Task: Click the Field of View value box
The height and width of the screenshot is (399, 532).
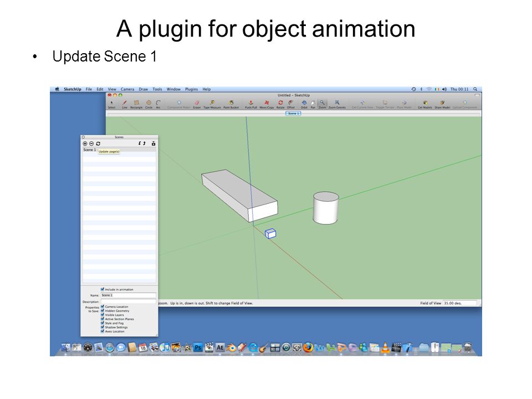Action: [x=460, y=303]
